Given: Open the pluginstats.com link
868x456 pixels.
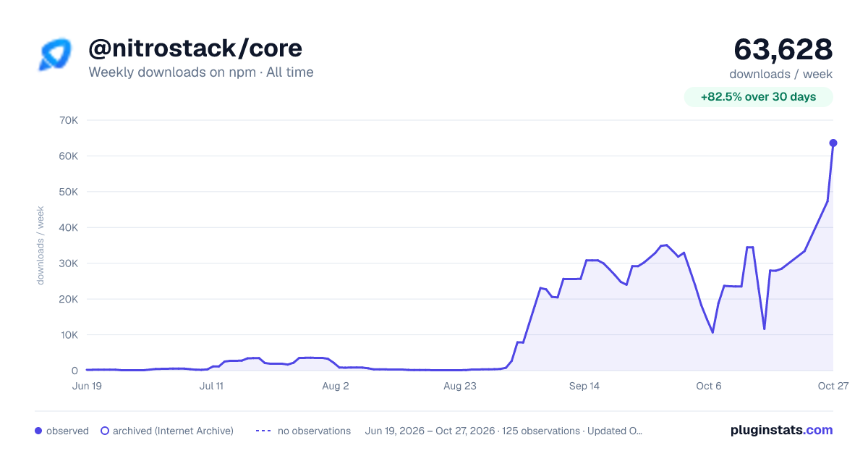Looking at the screenshot, I should [782, 430].
